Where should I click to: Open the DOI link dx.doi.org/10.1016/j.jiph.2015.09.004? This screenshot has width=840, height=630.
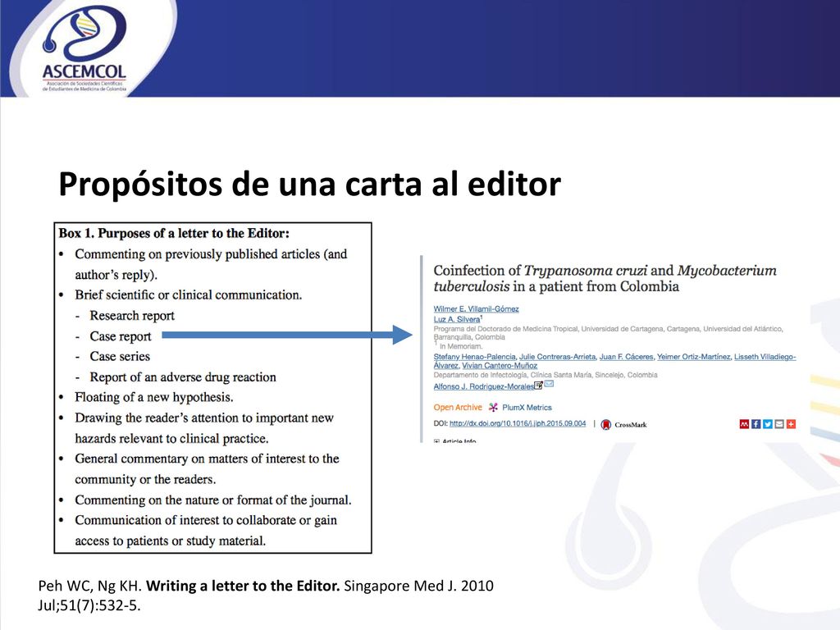518,424
